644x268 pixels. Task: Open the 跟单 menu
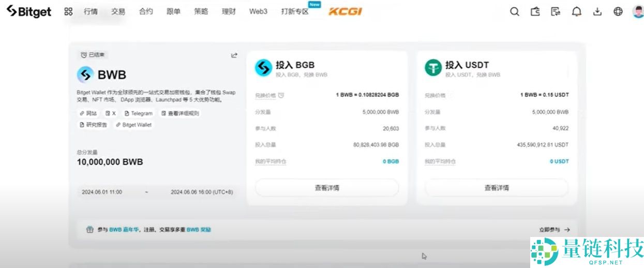[173, 11]
